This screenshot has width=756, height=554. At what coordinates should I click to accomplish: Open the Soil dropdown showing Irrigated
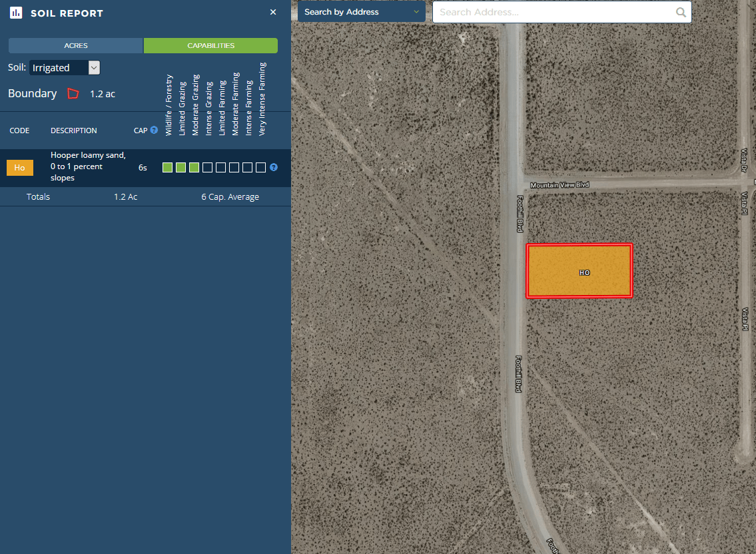tap(60, 67)
